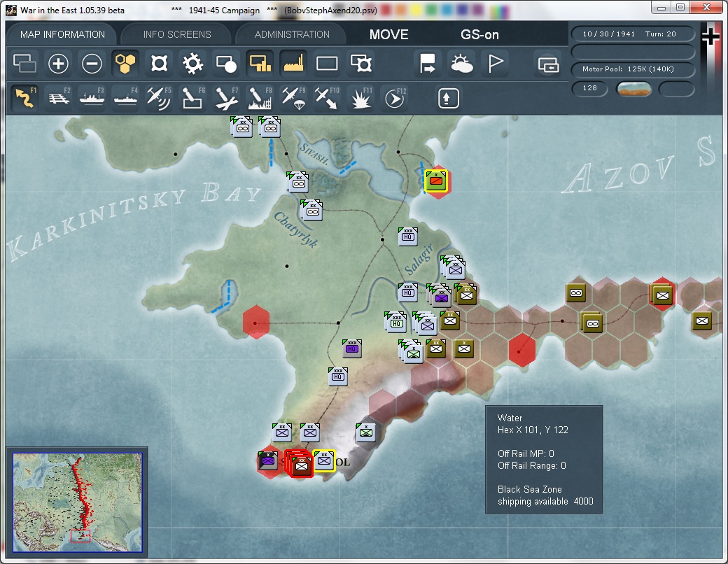
Task: Click the rounded square icon beside the hex grid
Action: click(160, 64)
